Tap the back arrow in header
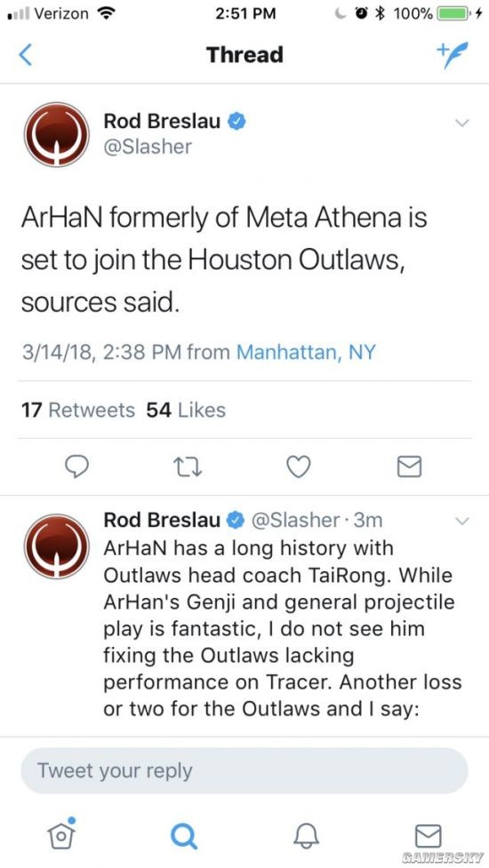 point(26,55)
